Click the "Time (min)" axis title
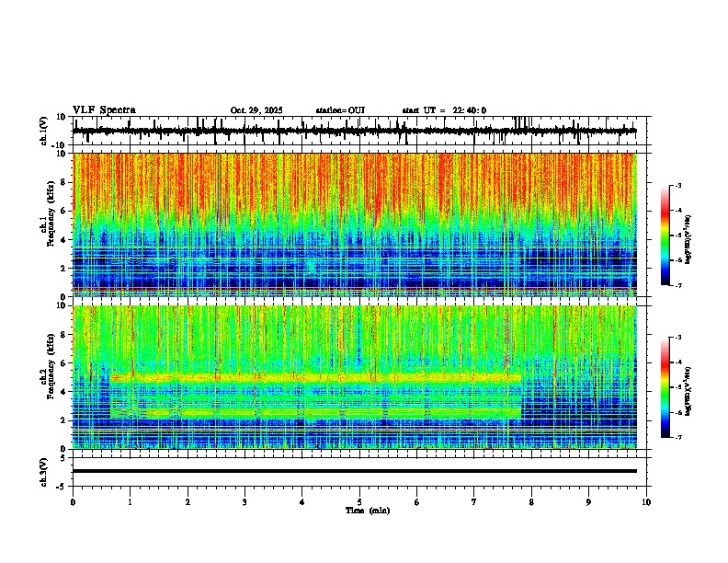This screenshot has width=728, height=563. click(x=368, y=511)
